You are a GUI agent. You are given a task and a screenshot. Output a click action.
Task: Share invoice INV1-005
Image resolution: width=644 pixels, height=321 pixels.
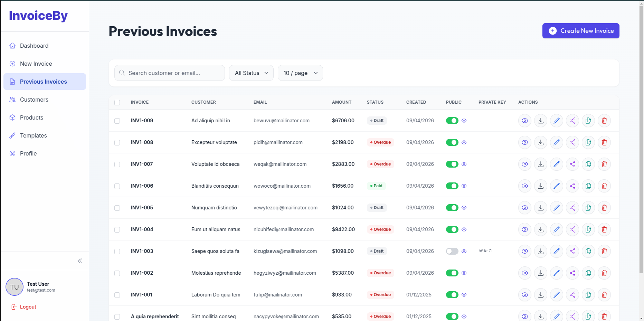click(572, 208)
